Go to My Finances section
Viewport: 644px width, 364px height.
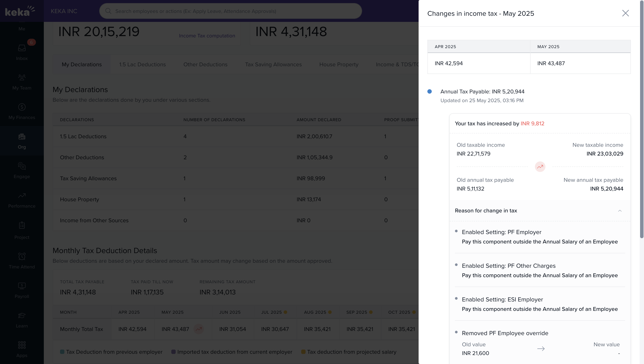[22, 107]
